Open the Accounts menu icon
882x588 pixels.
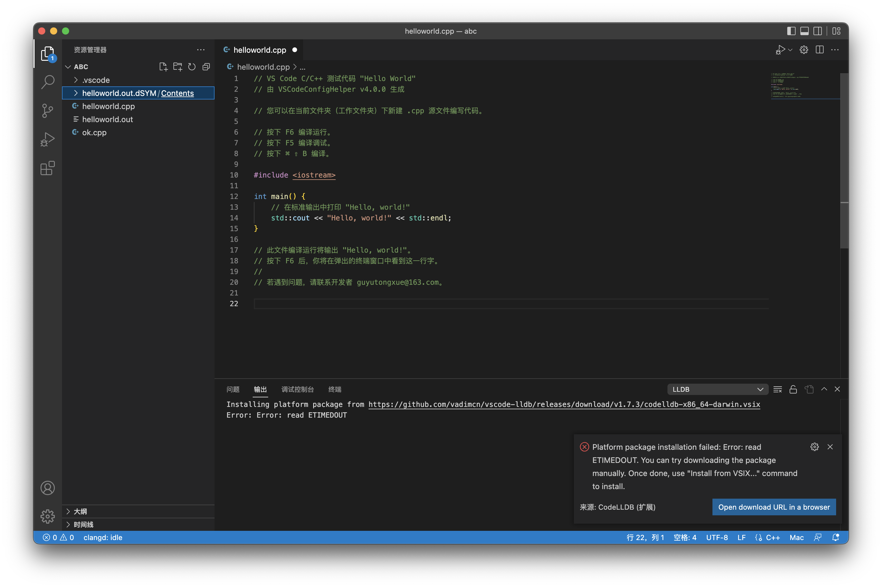[48, 488]
